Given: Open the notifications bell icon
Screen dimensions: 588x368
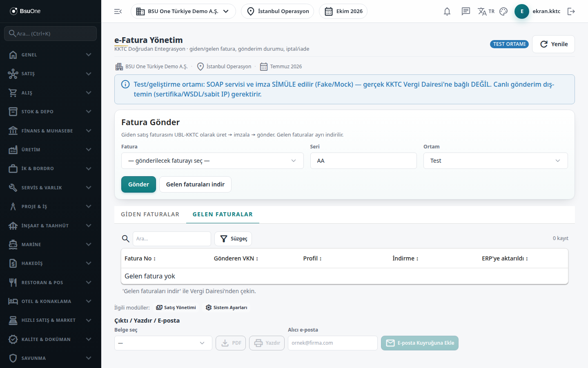Looking at the screenshot, I should [x=447, y=11].
